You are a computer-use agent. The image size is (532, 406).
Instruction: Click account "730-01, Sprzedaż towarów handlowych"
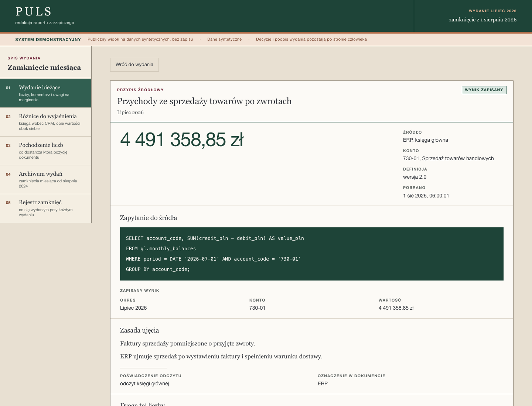pyautogui.click(x=449, y=159)
